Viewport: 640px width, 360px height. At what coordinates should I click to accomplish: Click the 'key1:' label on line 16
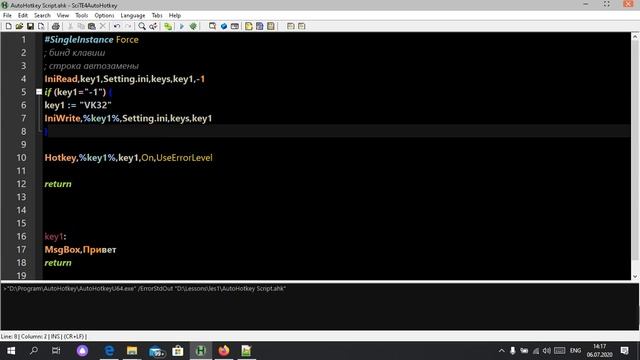pyautogui.click(x=55, y=236)
